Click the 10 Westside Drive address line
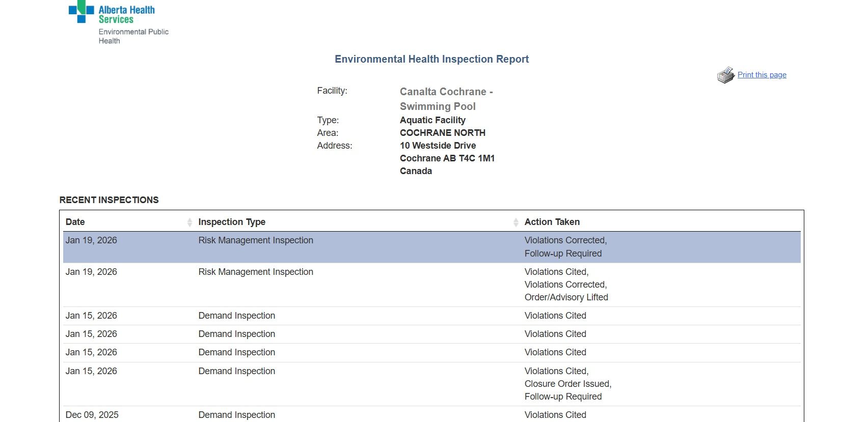The image size is (868, 422). (438, 146)
